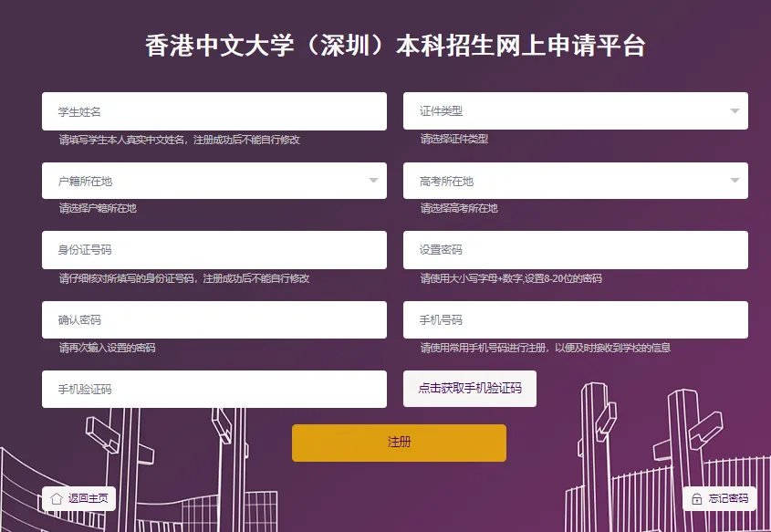This screenshot has width=771, height=532.
Task: Click the 证件类型 dropdown arrow
Action: tap(735, 111)
